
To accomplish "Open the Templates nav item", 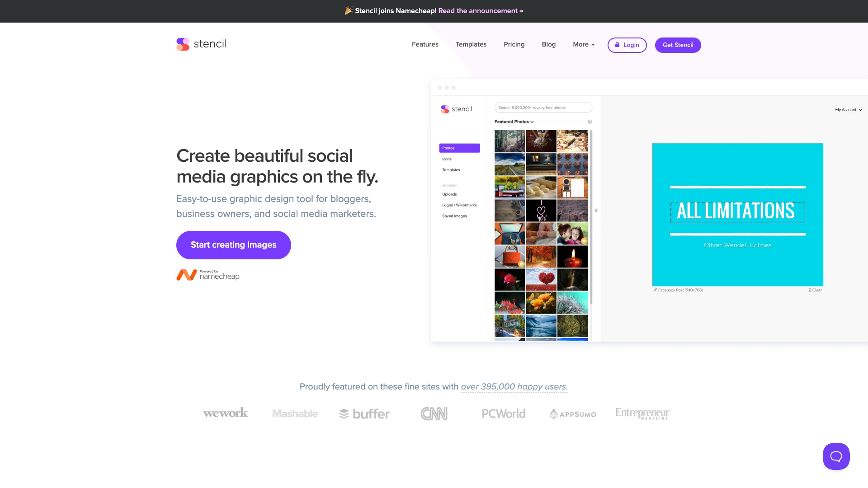I will pyautogui.click(x=471, y=44).
